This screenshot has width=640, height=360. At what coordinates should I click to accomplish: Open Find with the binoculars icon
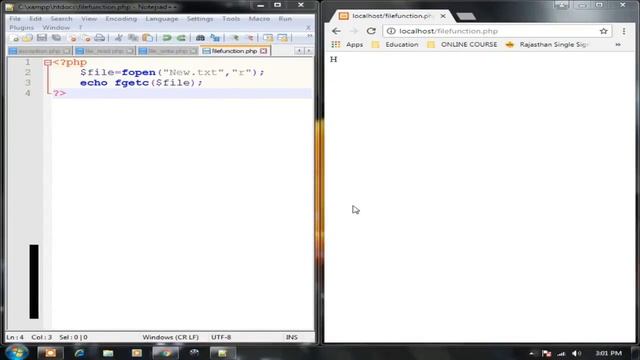(200, 38)
